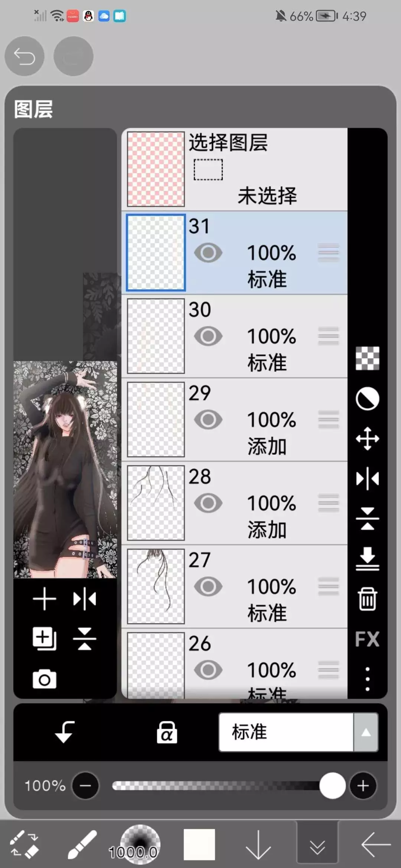Select layer 26 thumbnail

point(156,666)
